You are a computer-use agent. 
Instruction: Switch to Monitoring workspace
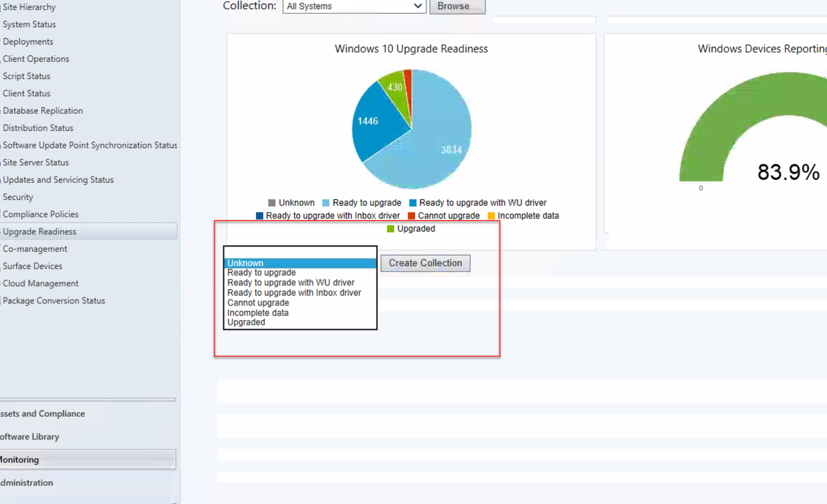20,460
